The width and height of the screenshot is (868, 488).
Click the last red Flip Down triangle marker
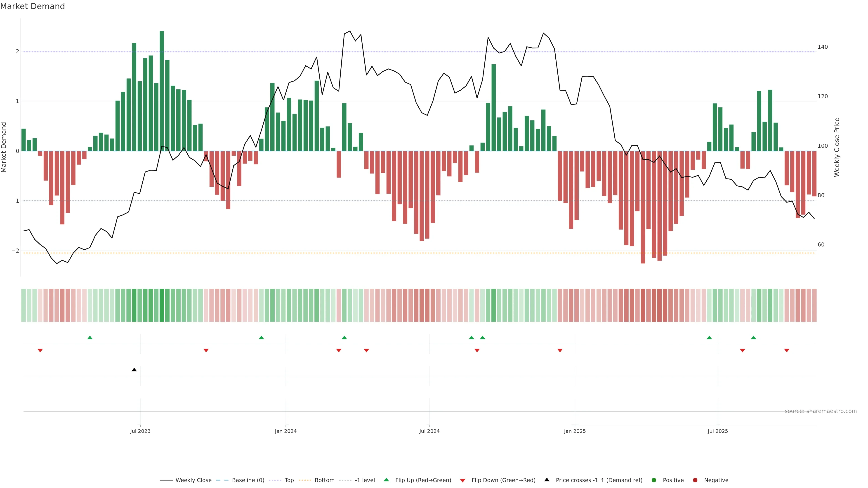[x=786, y=351]
